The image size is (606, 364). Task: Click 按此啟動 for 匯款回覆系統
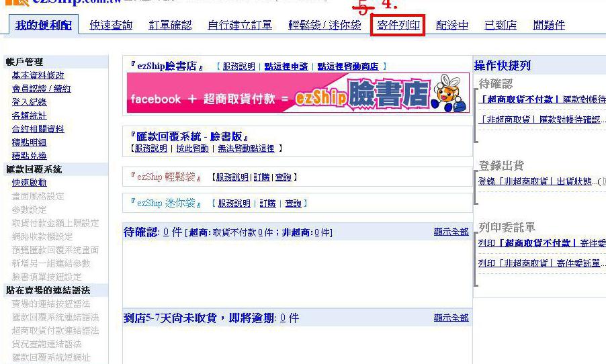tap(192, 148)
